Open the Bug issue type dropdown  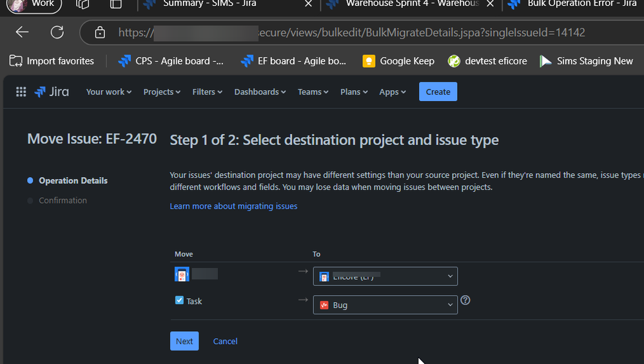pos(385,305)
